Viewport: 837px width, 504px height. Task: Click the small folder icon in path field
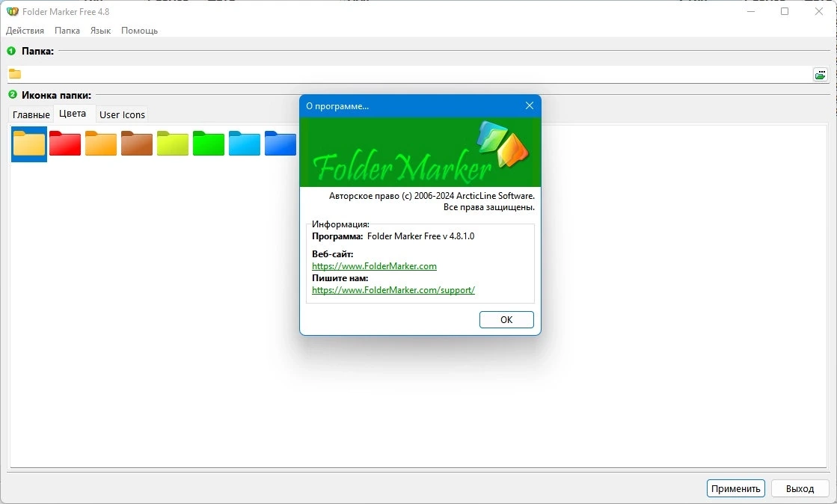[15, 74]
